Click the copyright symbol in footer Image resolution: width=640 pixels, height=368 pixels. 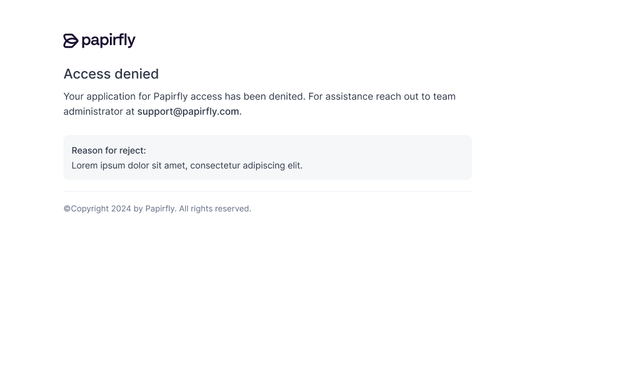pyautogui.click(x=67, y=209)
